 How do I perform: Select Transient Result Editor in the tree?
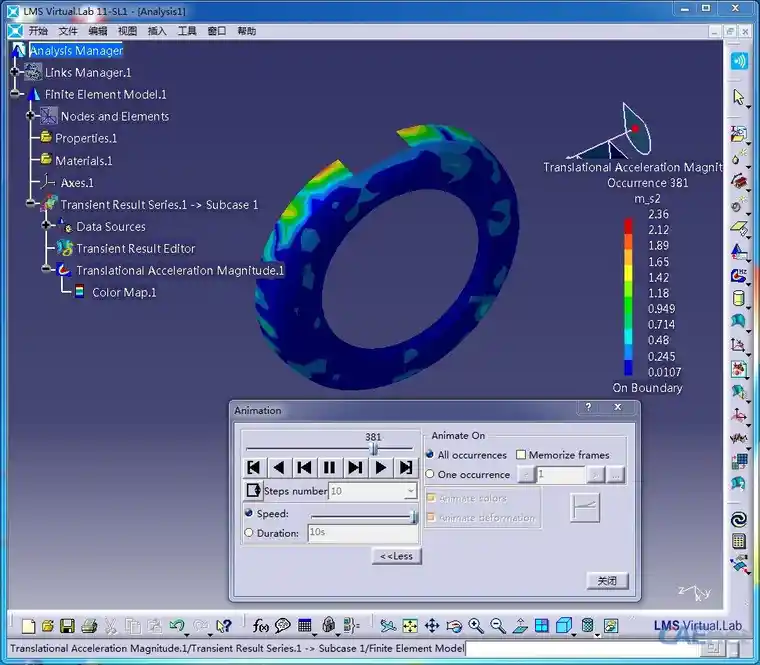(x=136, y=248)
